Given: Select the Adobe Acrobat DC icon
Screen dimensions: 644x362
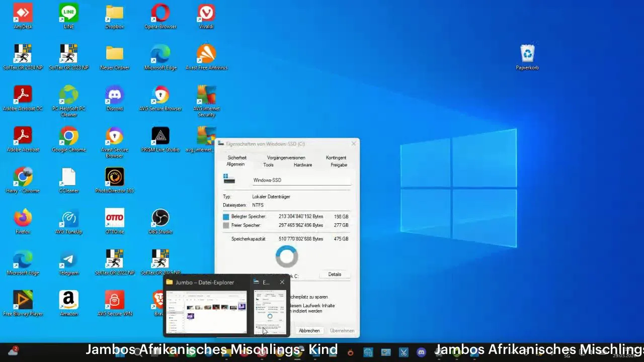Looking at the screenshot, I should [x=23, y=98].
